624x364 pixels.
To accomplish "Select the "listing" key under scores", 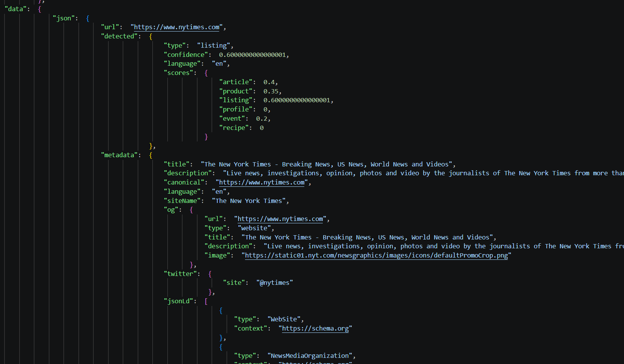I will 236,100.
